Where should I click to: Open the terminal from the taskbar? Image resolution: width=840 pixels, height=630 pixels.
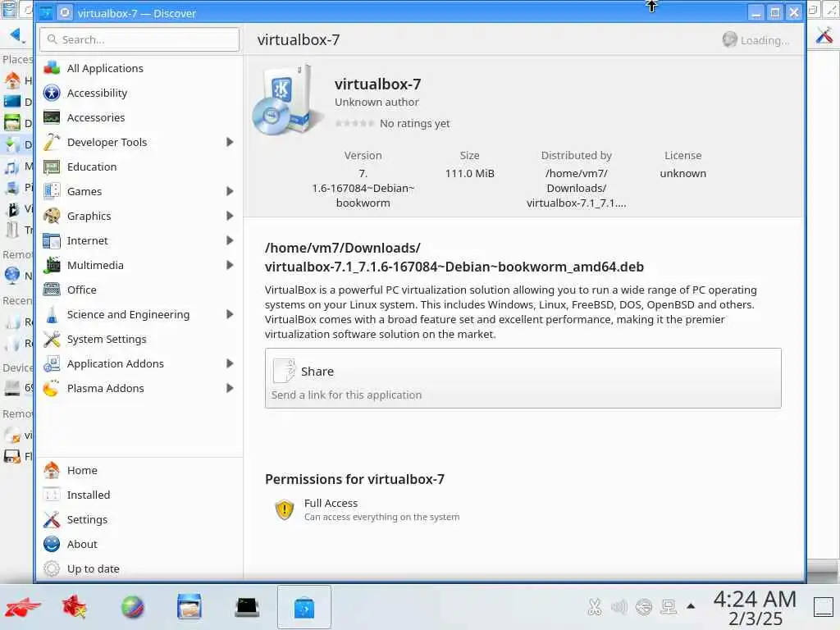[x=247, y=608]
